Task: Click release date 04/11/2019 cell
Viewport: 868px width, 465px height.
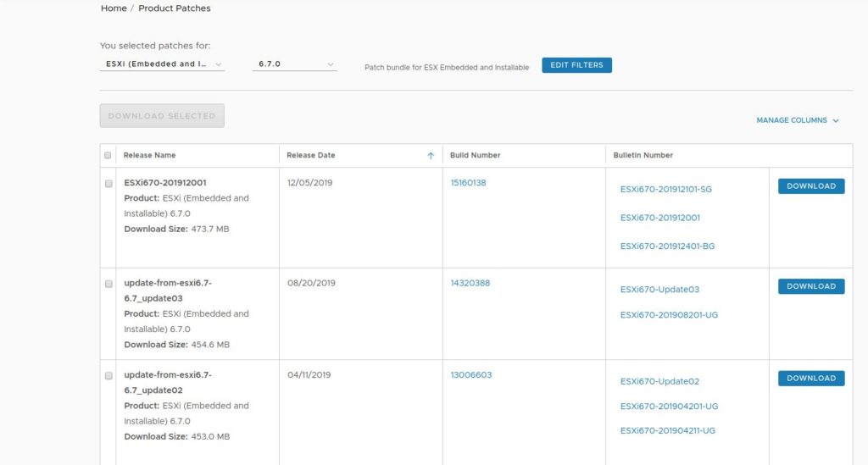Action: 309,375
